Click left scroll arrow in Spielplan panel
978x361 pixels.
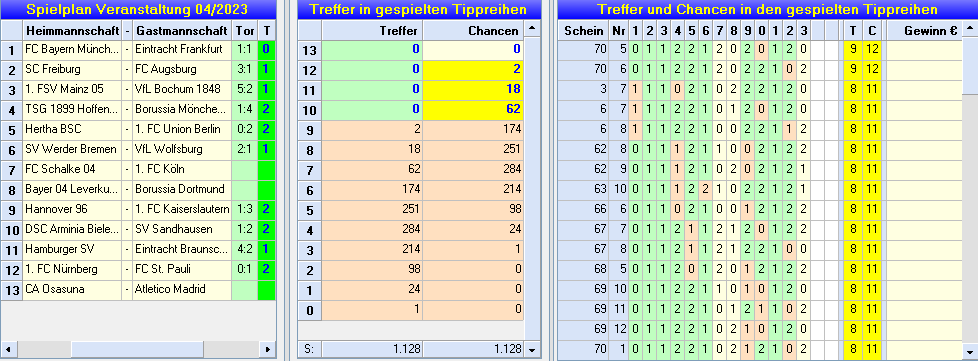click(8, 350)
